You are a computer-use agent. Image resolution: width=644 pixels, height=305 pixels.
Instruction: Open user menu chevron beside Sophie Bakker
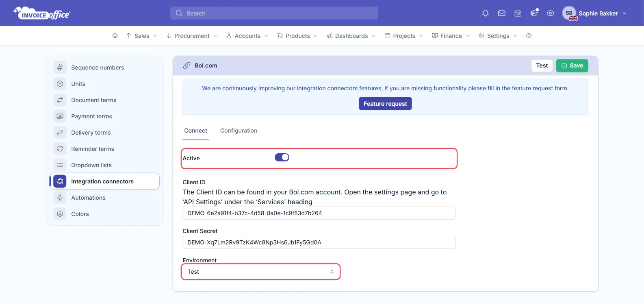point(624,13)
